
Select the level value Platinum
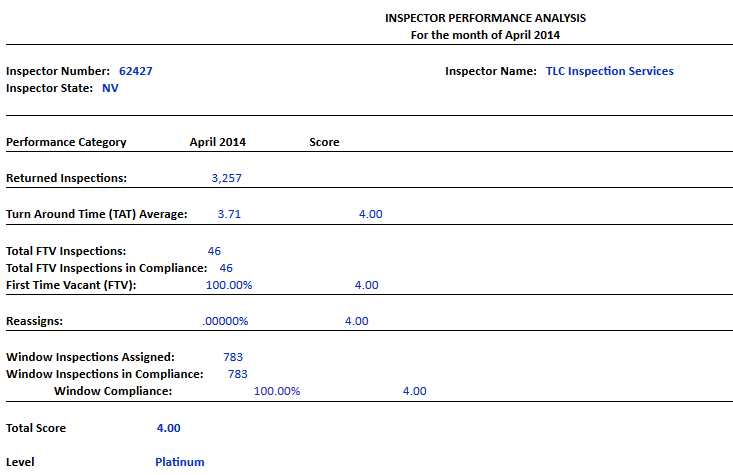pos(180,462)
